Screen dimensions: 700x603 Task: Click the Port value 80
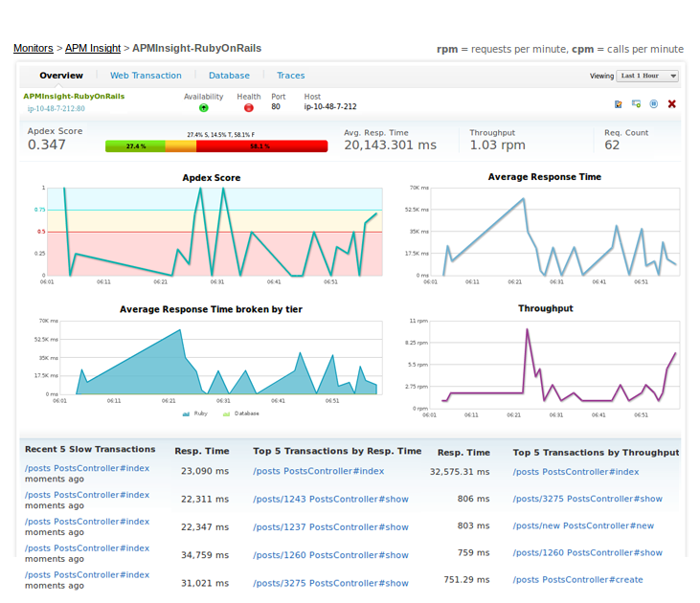click(276, 106)
